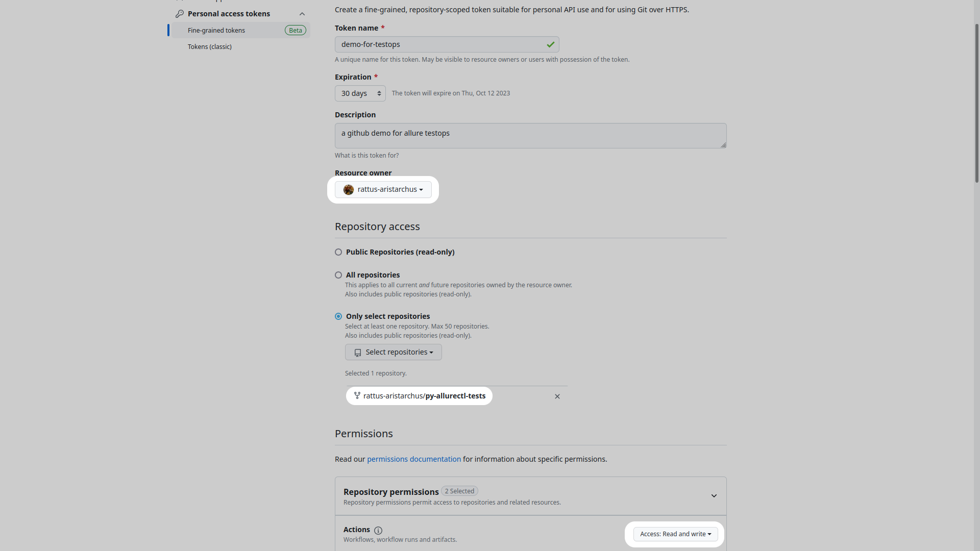
Task: Click the personal access tokens key icon
Action: pyautogui.click(x=178, y=13)
